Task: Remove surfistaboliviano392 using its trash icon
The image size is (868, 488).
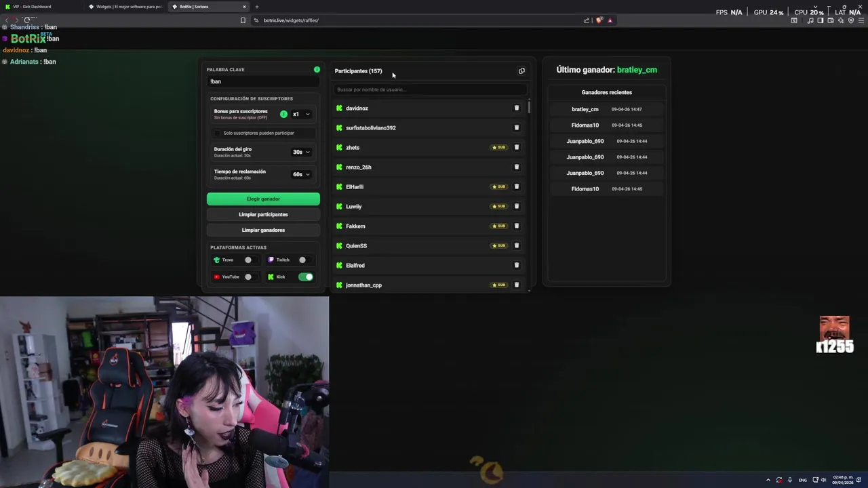Action: click(516, 127)
